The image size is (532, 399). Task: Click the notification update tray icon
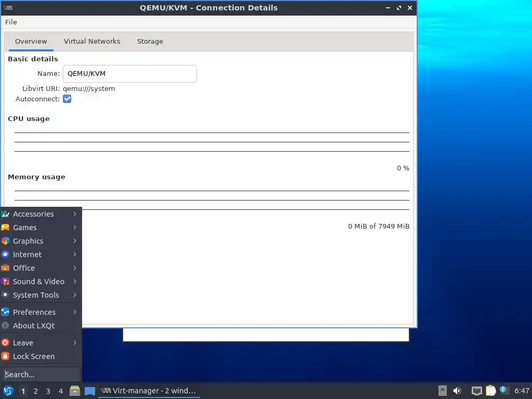coord(504,391)
